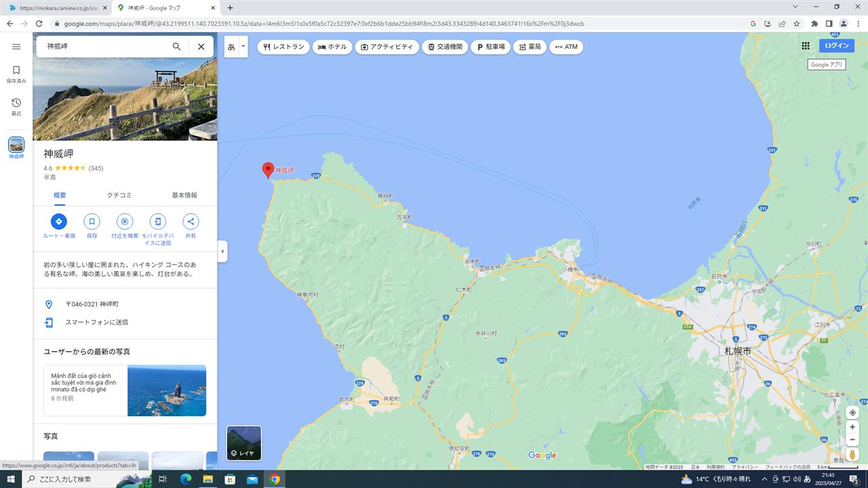Filter by ATM chip
Viewport: 868px width, 488px height.
566,47
